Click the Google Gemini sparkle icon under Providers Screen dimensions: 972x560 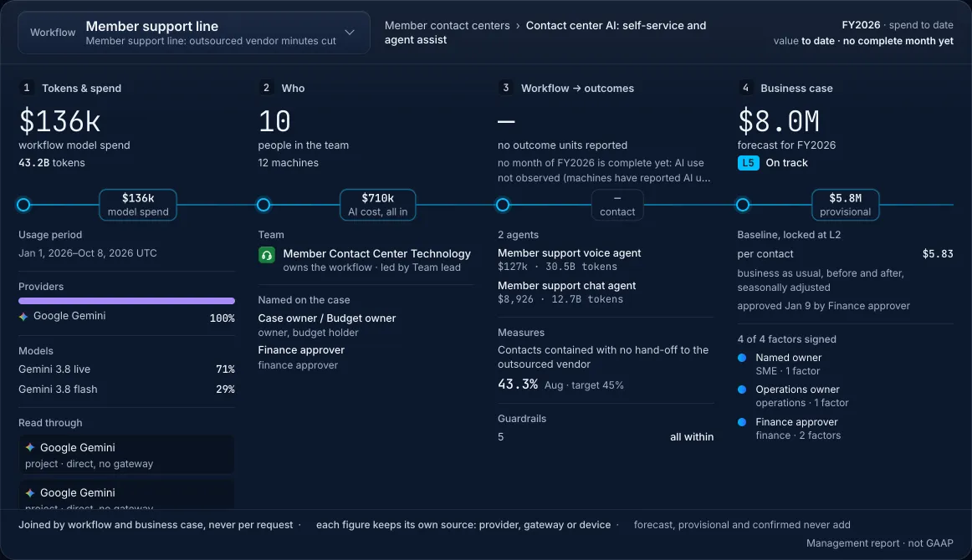(x=23, y=317)
